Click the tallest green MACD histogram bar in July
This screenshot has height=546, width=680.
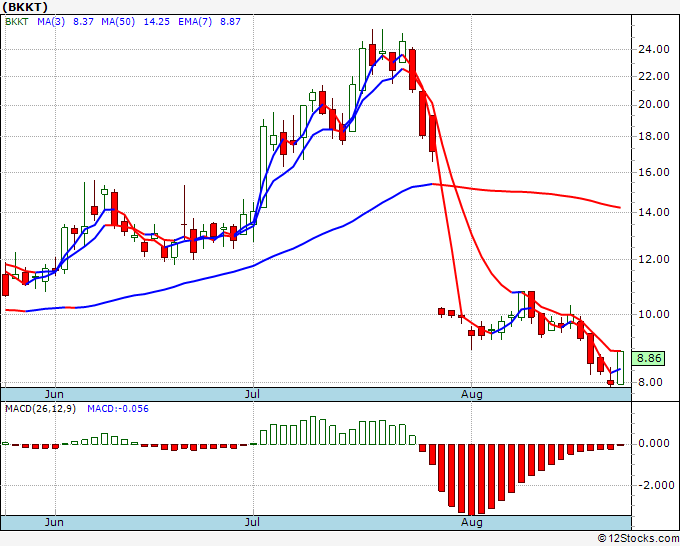[314, 430]
